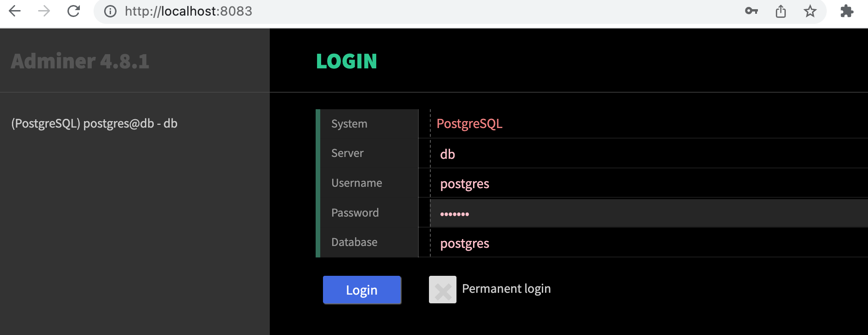Click the System label
The width and height of the screenshot is (868, 335).
tap(349, 124)
